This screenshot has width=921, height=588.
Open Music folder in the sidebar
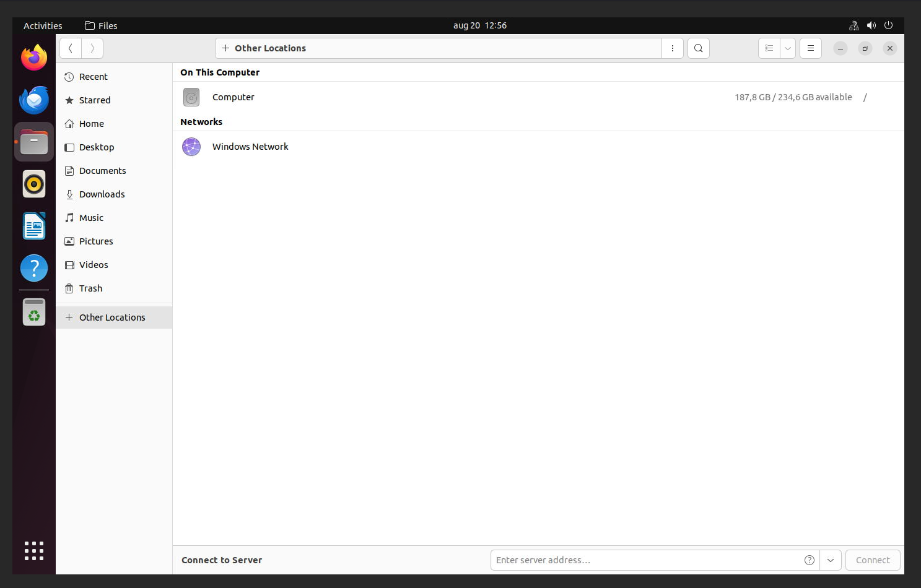(114, 218)
